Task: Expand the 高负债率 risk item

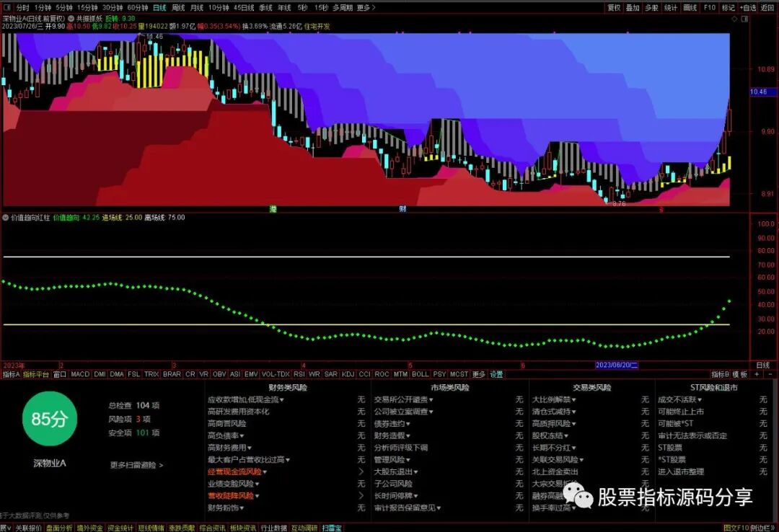Action: (x=225, y=435)
